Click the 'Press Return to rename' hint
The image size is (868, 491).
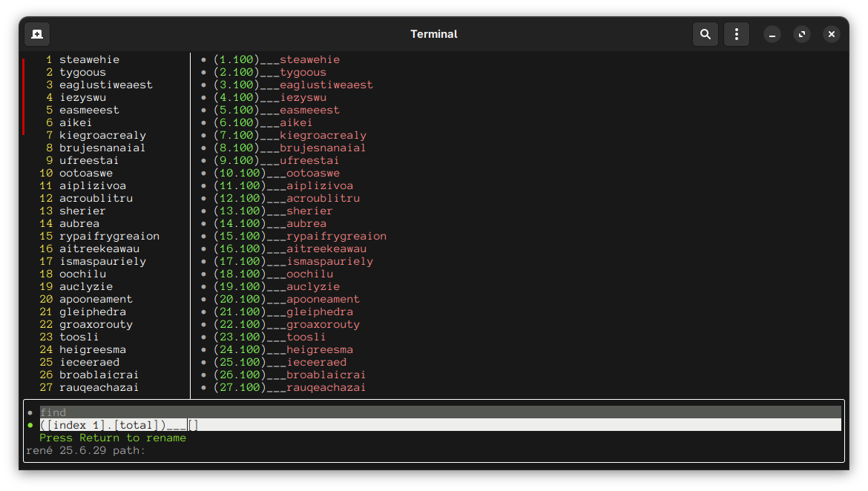point(113,438)
